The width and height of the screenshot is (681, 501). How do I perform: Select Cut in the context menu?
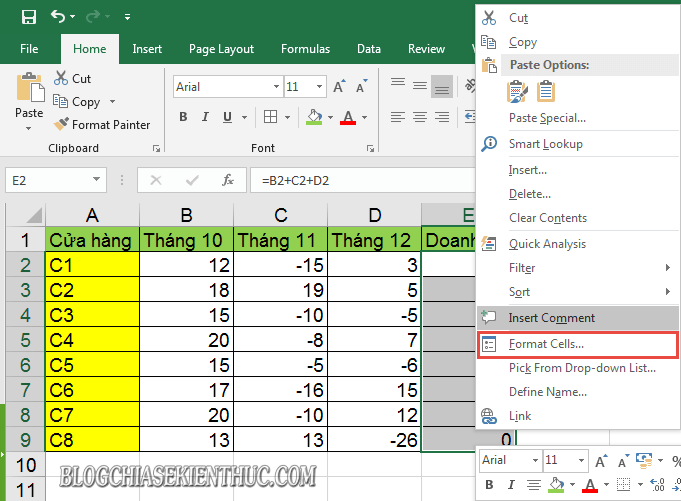coord(578,18)
